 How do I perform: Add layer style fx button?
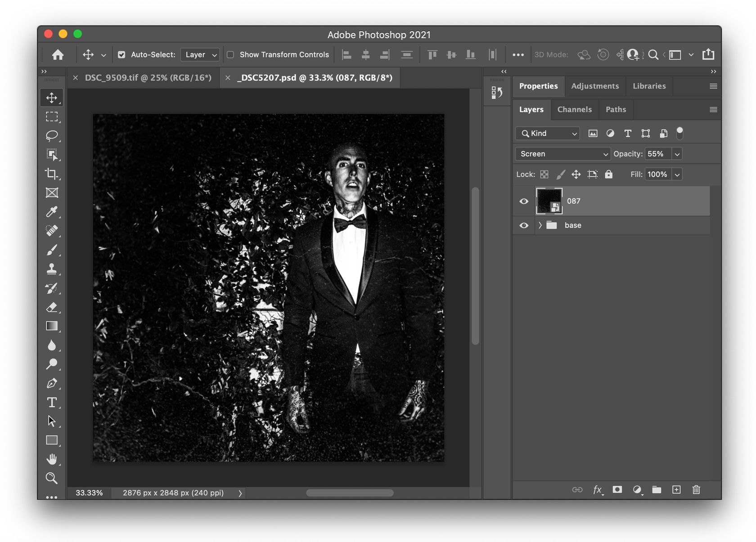[597, 490]
